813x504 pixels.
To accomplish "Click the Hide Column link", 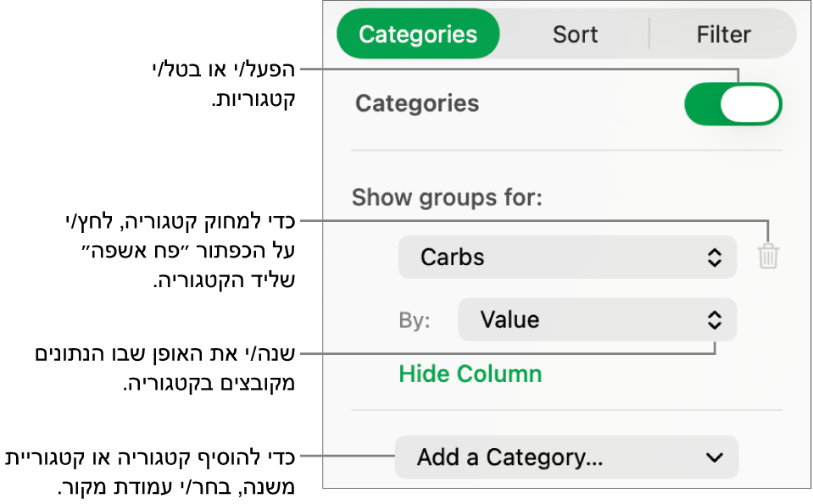I will 470,374.
